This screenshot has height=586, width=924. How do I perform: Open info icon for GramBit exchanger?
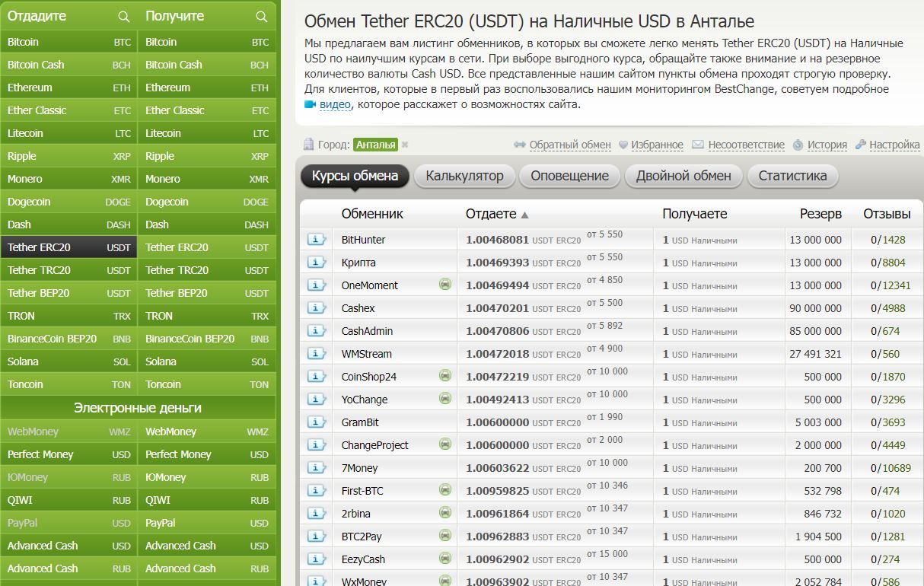317,422
